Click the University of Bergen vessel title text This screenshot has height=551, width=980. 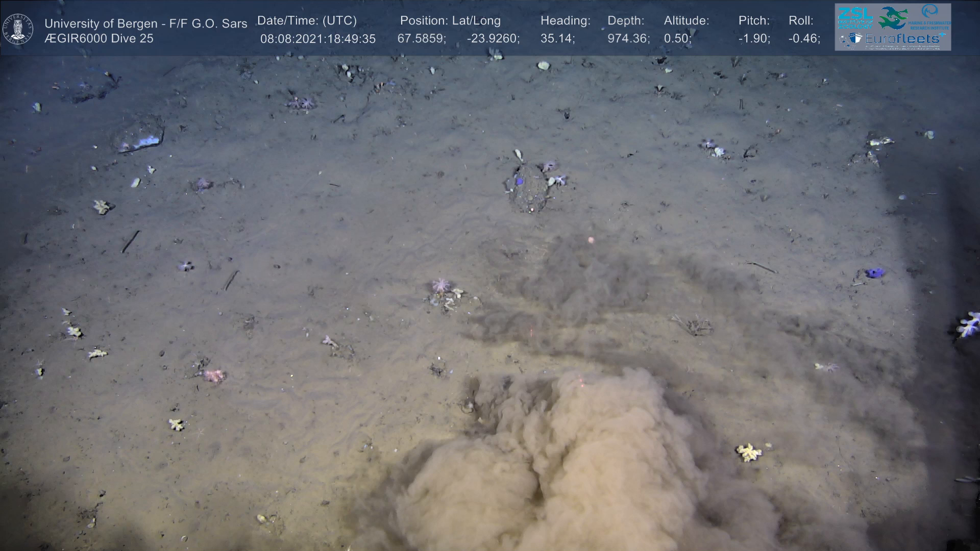click(146, 23)
